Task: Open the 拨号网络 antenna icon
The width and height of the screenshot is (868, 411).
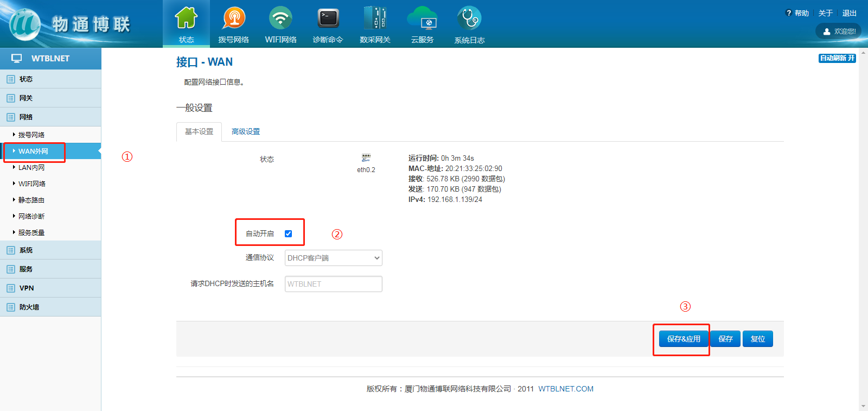Action: 234,18
